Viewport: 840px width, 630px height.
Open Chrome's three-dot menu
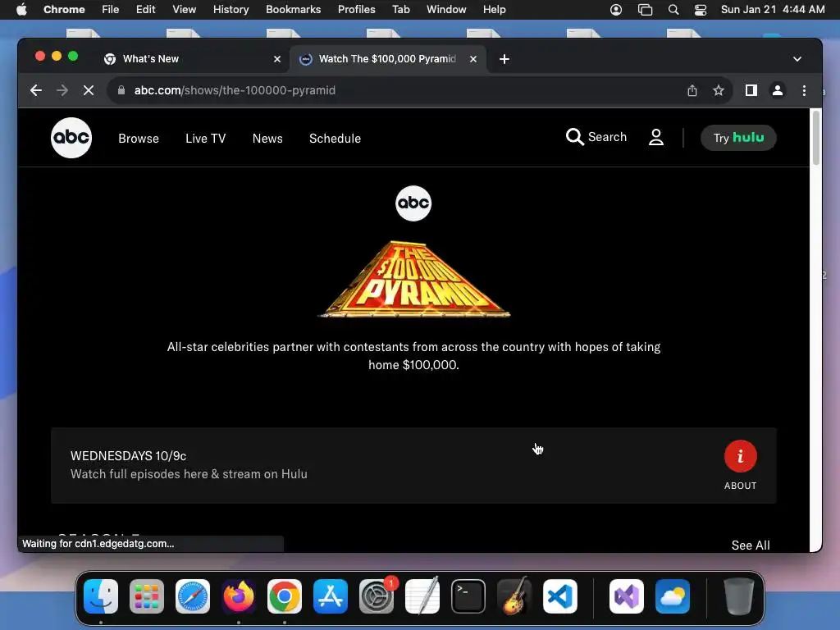point(804,90)
